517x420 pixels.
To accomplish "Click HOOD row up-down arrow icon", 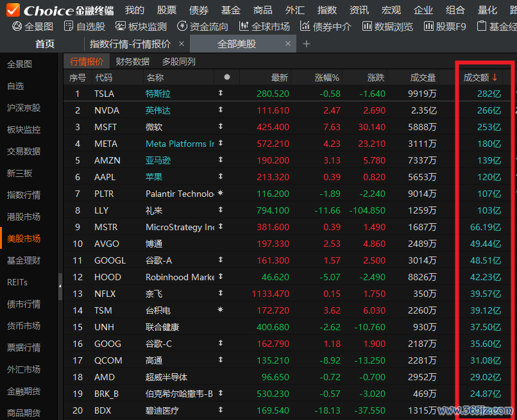I will point(221,276).
